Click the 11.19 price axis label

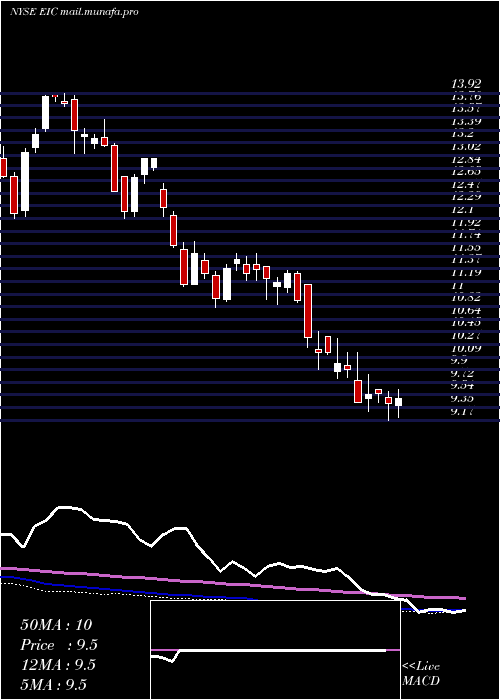(466, 272)
